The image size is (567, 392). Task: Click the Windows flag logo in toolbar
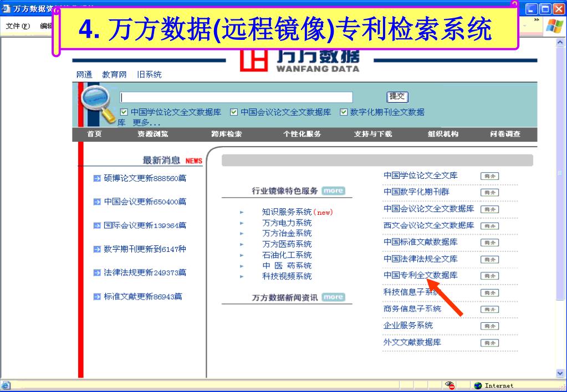(554, 25)
